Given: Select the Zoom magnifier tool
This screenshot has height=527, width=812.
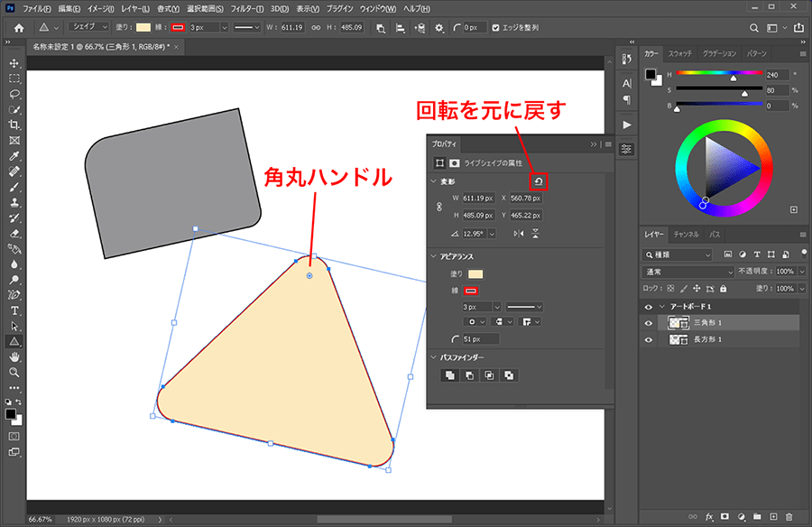Looking at the screenshot, I should point(14,372).
